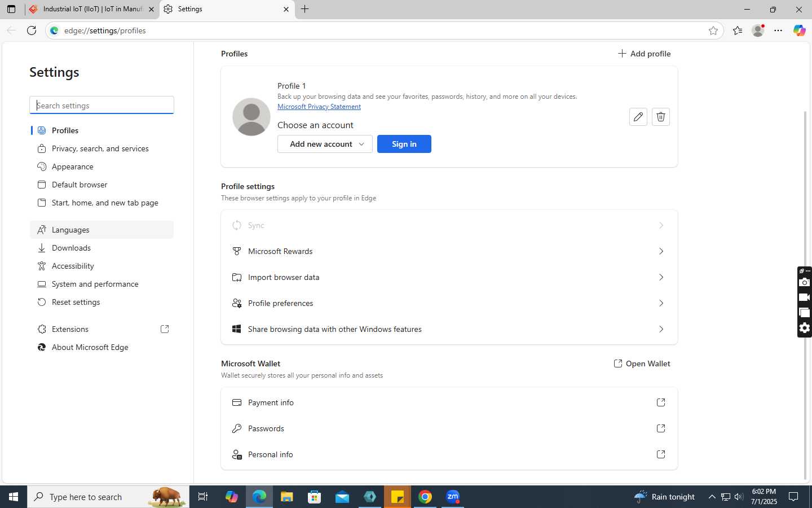Open Mail app from taskbar
812x508 pixels.
[342, 497]
